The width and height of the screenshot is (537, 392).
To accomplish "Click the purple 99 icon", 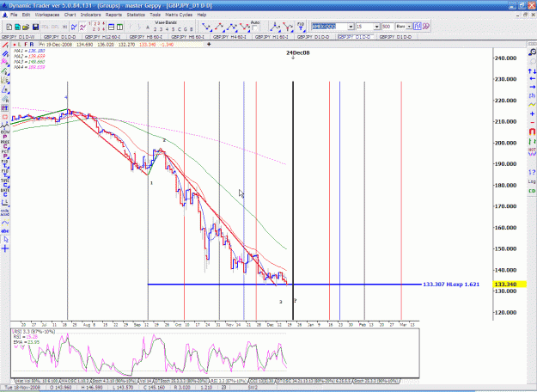I will click(x=425, y=27).
